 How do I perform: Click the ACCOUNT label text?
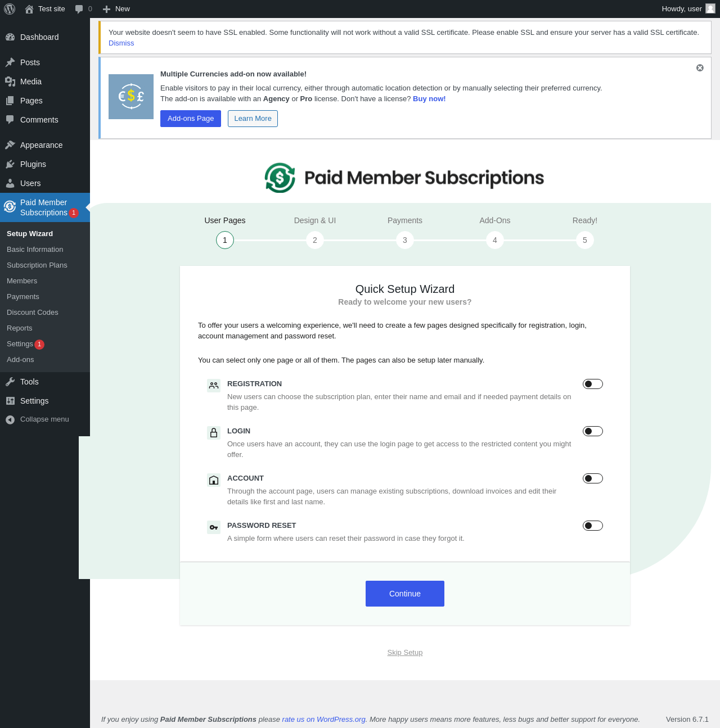point(245,478)
